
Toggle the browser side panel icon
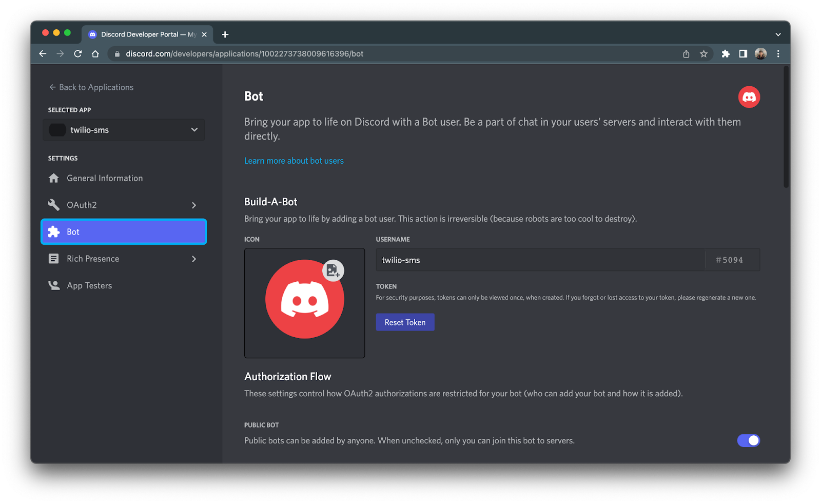pyautogui.click(x=743, y=54)
